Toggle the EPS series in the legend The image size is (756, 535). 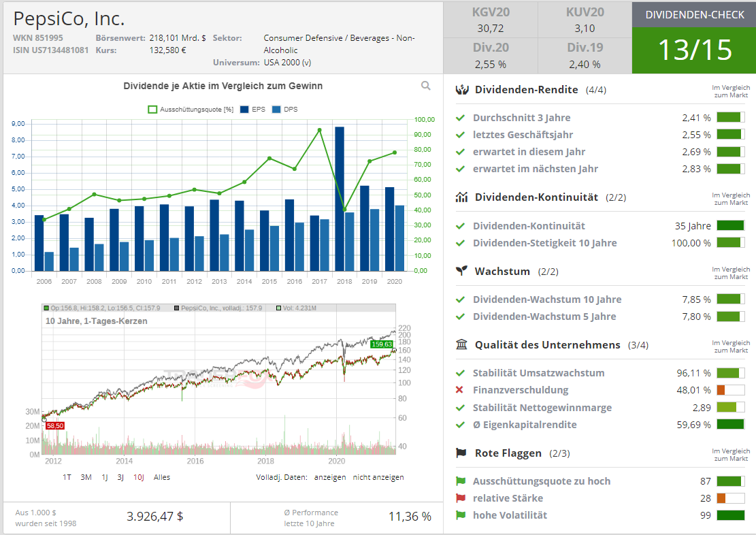[x=253, y=110]
